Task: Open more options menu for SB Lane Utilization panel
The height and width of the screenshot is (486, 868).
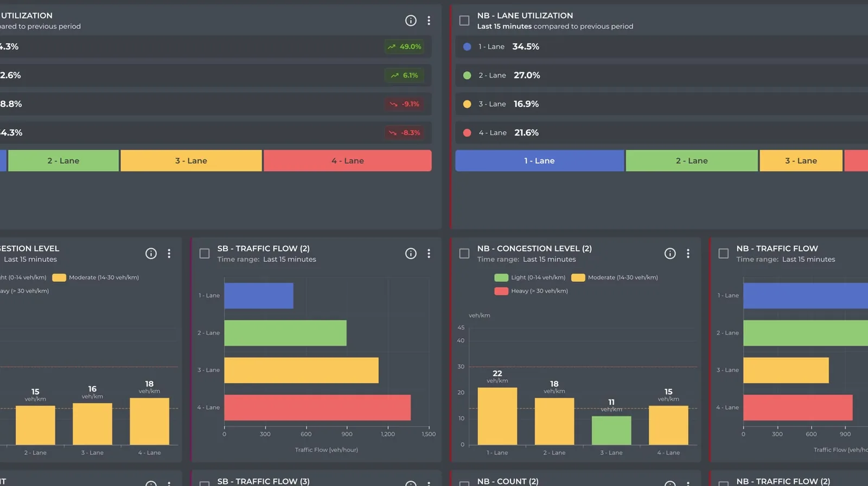Action: 429,21
